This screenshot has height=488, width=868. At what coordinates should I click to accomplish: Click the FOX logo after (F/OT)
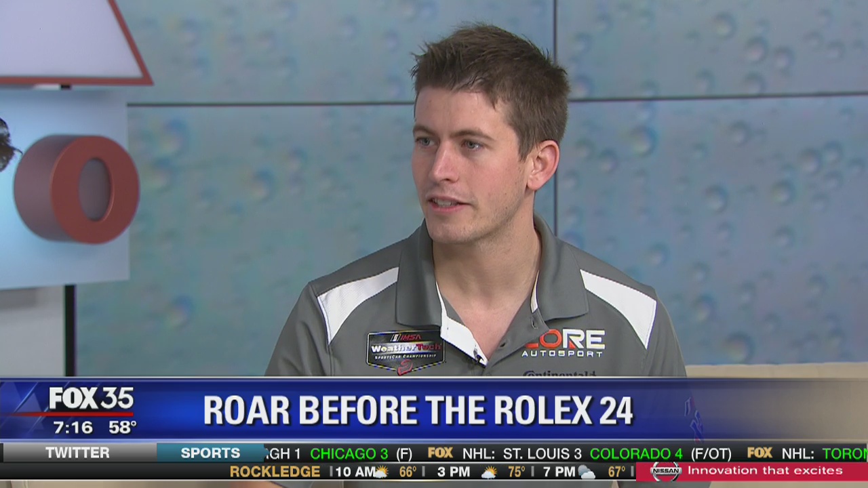point(759,453)
